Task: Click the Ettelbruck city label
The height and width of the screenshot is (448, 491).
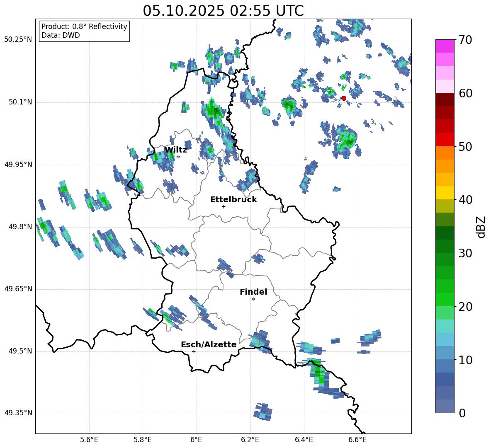Action: pyautogui.click(x=233, y=200)
